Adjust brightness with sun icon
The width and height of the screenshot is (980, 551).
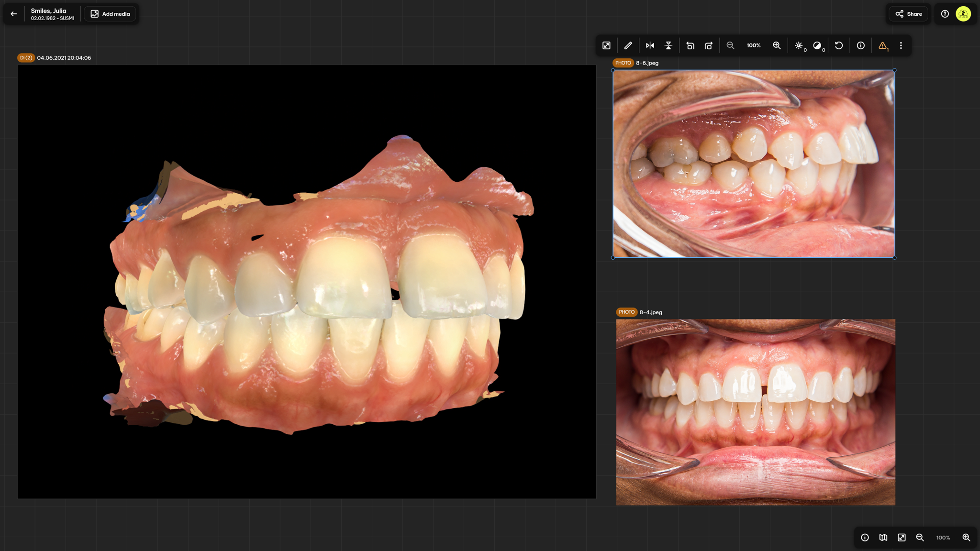click(799, 45)
